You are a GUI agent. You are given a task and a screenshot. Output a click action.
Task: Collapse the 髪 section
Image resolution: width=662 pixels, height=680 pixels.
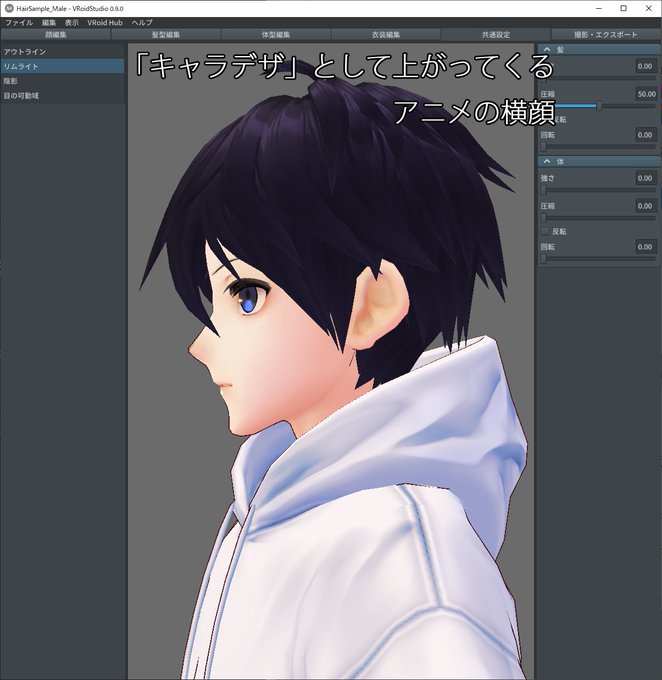(547, 49)
